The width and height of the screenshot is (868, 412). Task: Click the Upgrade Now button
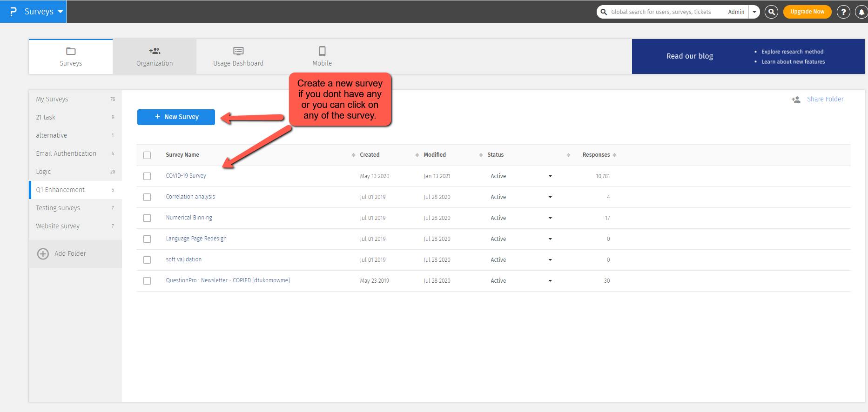807,12
